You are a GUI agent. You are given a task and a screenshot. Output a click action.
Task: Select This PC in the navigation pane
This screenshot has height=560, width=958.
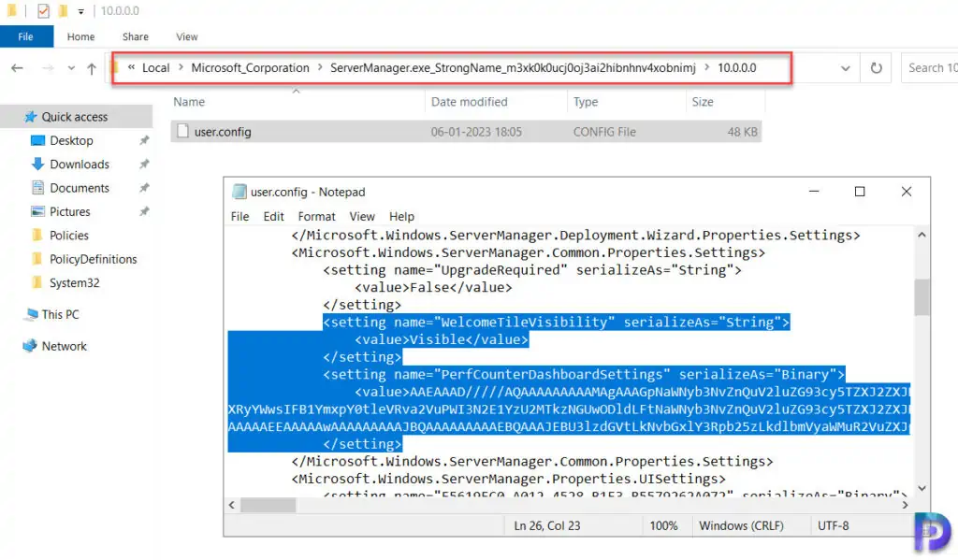click(x=60, y=314)
